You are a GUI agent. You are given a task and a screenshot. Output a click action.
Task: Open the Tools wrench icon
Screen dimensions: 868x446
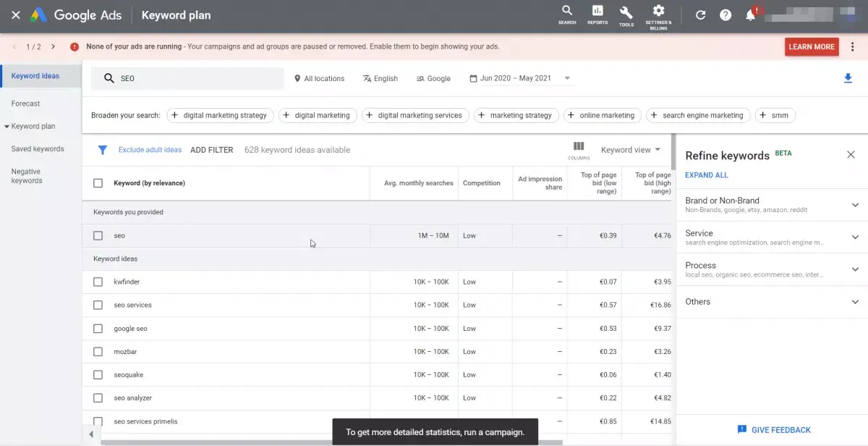[626, 15]
